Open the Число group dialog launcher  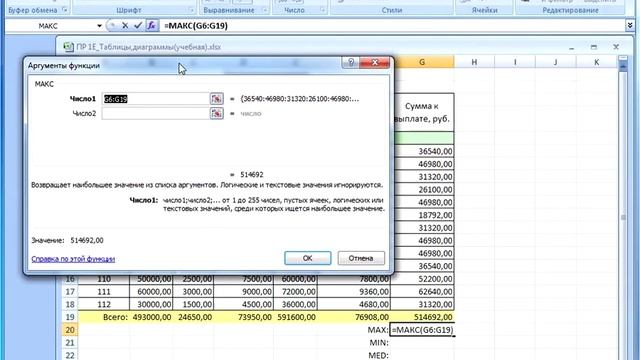[x=322, y=10]
